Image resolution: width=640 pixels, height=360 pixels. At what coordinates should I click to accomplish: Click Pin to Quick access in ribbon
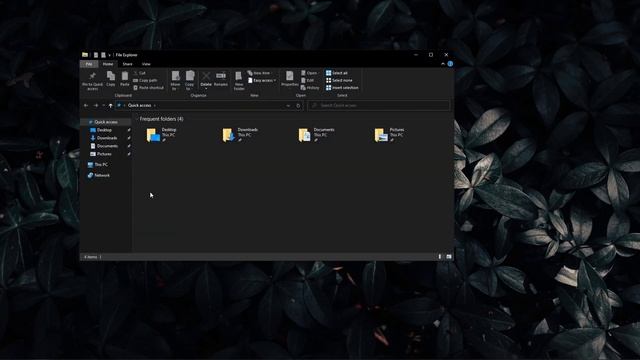point(92,80)
